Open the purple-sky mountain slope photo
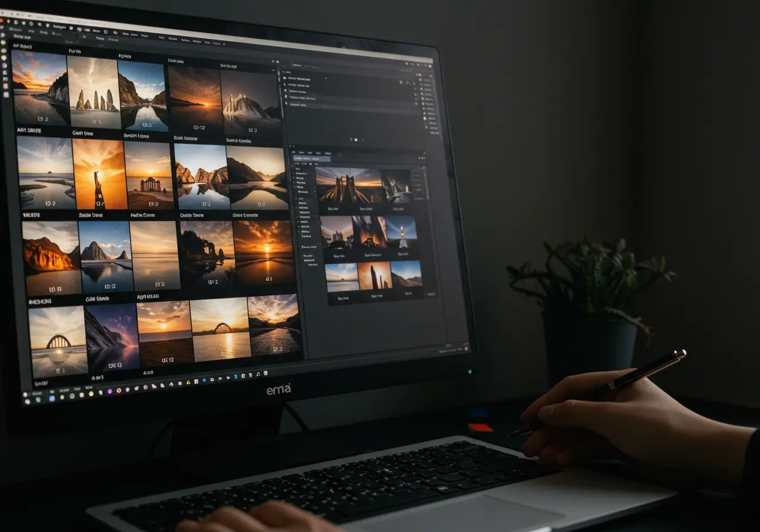This screenshot has height=532, width=760. [x=112, y=337]
